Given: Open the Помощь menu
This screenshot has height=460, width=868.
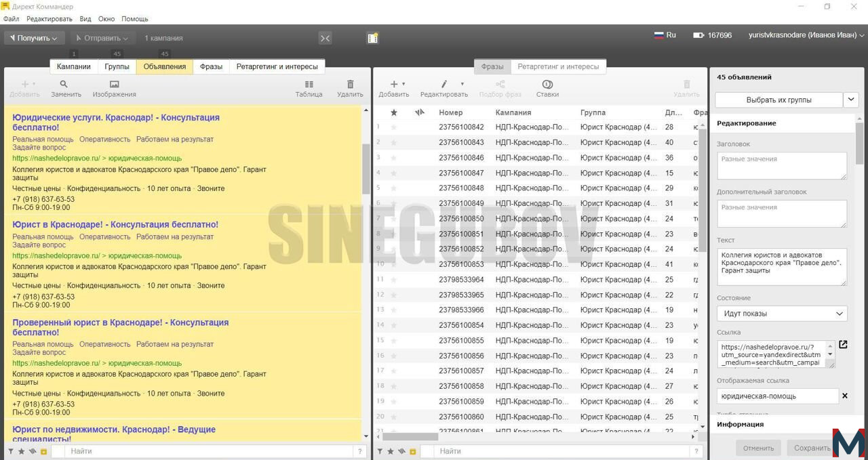Looking at the screenshot, I should [x=134, y=19].
